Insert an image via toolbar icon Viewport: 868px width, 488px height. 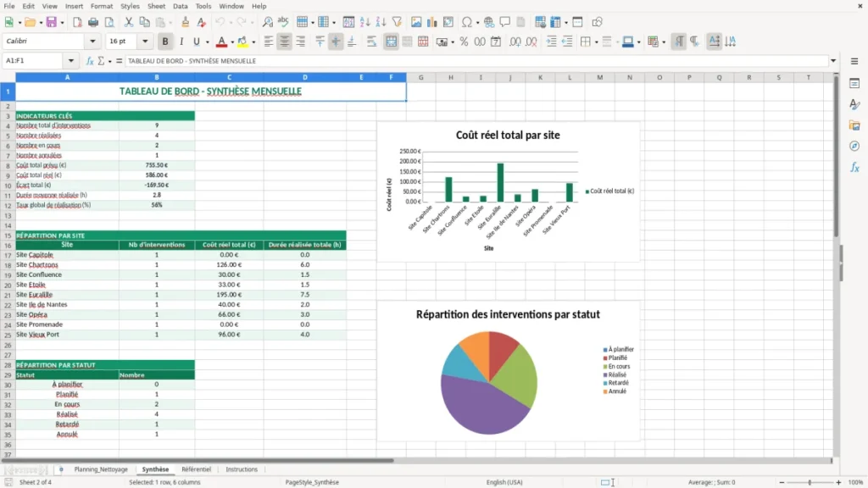tap(416, 22)
